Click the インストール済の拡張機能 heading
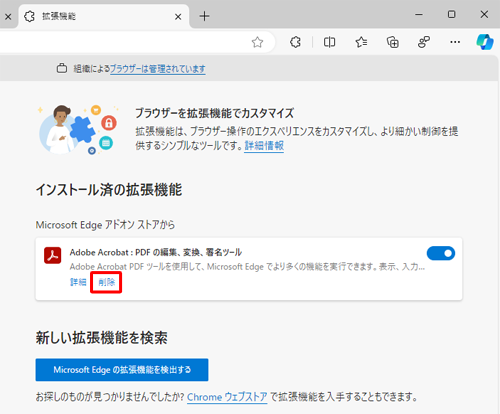Image resolution: width=500 pixels, height=414 pixels. click(x=109, y=190)
